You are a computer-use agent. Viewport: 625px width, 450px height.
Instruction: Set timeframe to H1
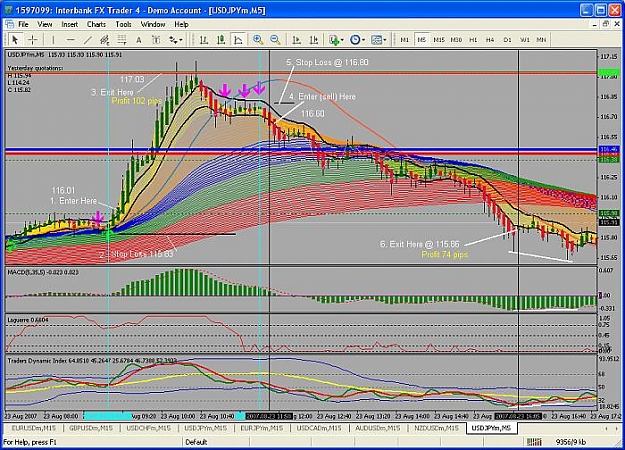coord(473,40)
